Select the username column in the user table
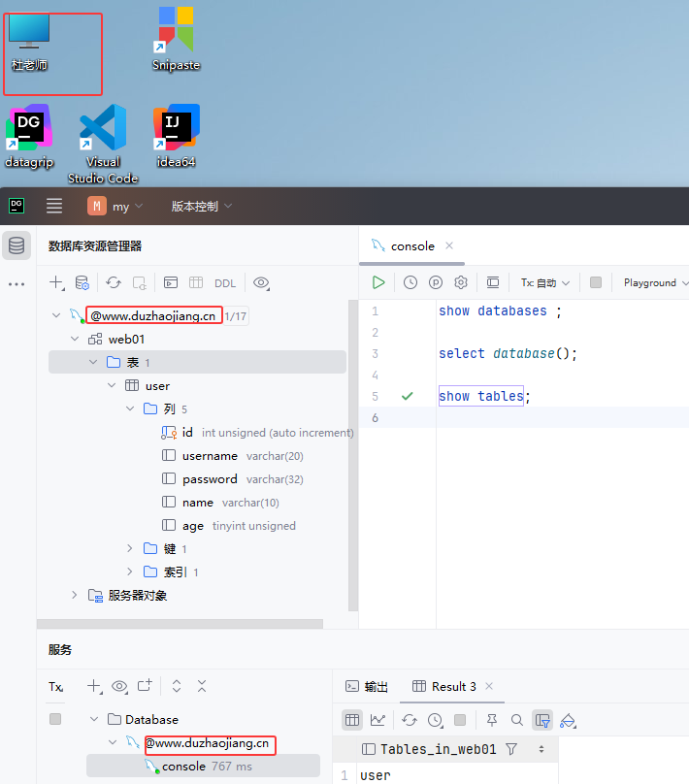This screenshot has height=784, width=689. [x=210, y=456]
